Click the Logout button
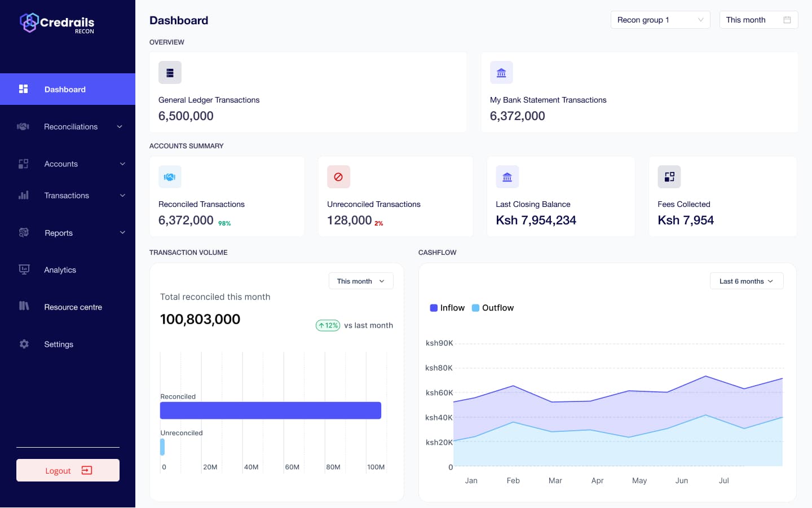The image size is (812, 508). click(68, 470)
